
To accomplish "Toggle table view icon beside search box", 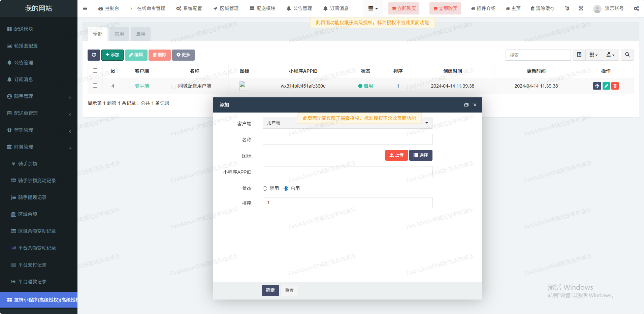I will [579, 55].
